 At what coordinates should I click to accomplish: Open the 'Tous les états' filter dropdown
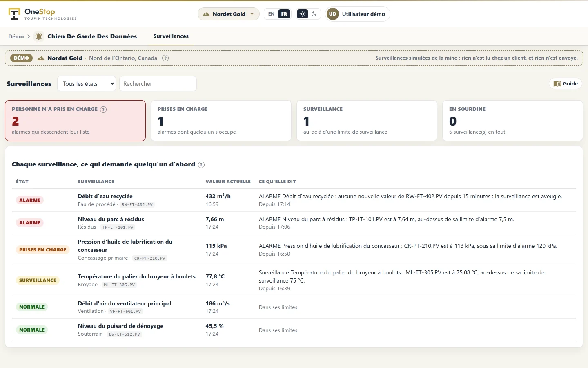87,84
